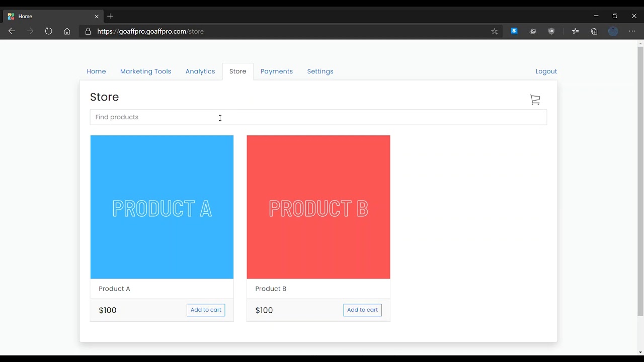Open the Analytics tab

coord(200,71)
